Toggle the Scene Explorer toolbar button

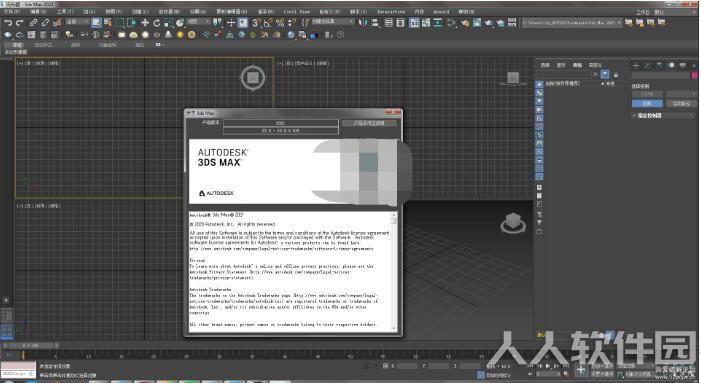(389, 23)
